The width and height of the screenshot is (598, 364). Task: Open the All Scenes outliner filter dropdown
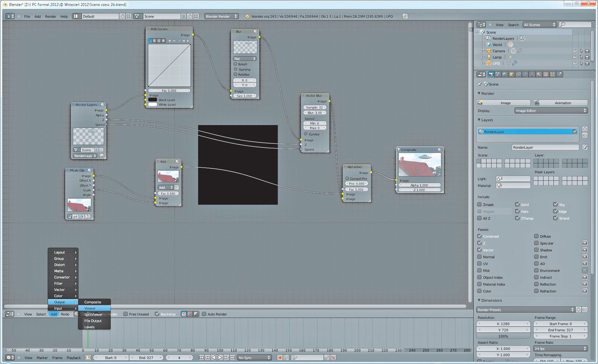pos(540,25)
